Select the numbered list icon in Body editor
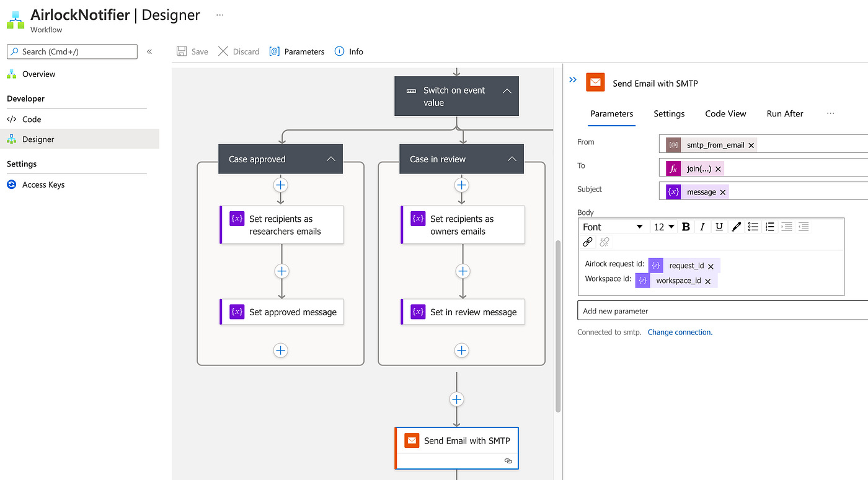This screenshot has width=868, height=480. point(769,227)
